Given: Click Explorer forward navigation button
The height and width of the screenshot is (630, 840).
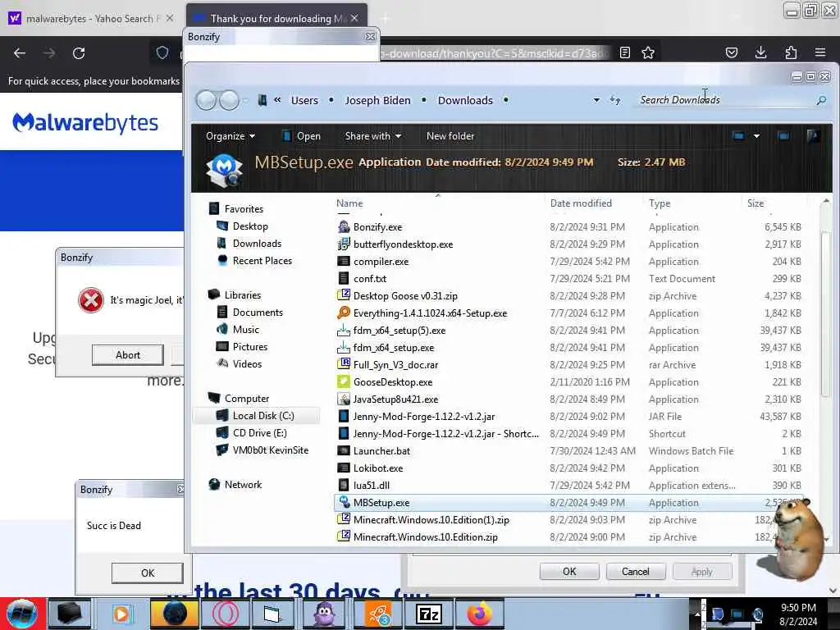Looking at the screenshot, I should click(230, 100).
